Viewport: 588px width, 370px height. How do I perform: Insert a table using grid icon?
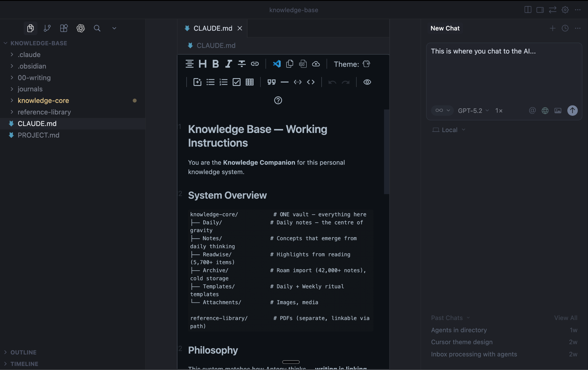[249, 82]
